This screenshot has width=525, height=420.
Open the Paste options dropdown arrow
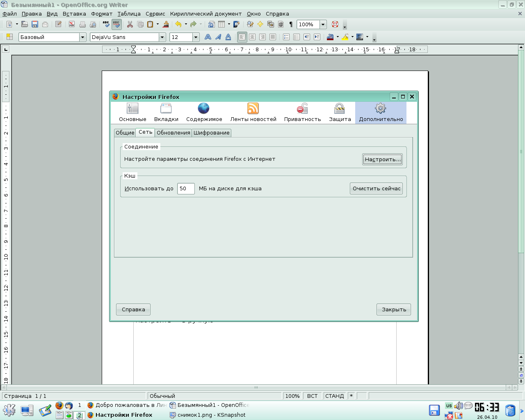[157, 24]
